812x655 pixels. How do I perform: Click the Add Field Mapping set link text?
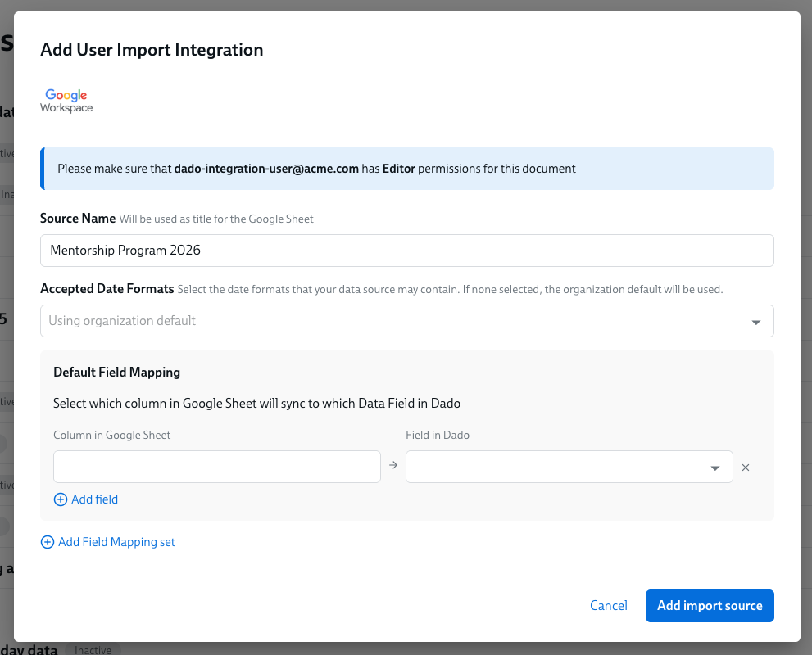[116, 542]
